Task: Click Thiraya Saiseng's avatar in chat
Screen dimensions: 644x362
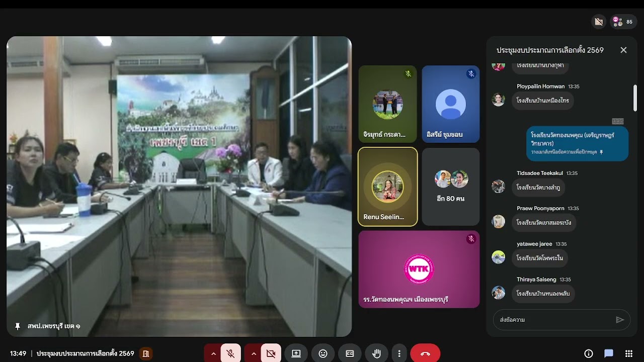Action: 498,292
